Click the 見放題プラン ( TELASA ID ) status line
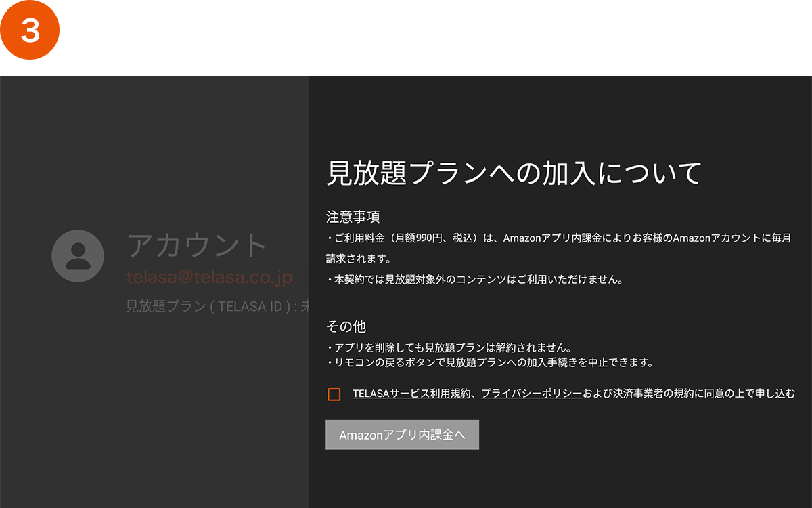812x508 pixels. click(x=217, y=305)
